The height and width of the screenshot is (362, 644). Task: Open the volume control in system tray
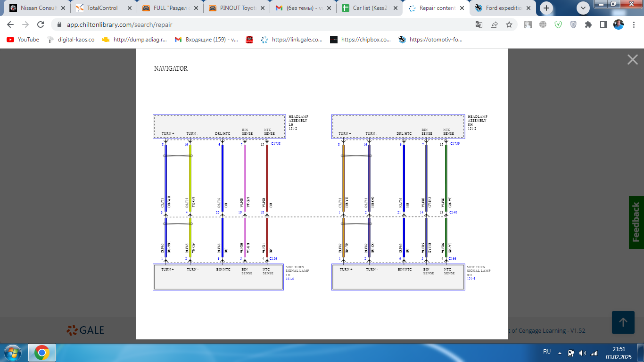(582, 353)
